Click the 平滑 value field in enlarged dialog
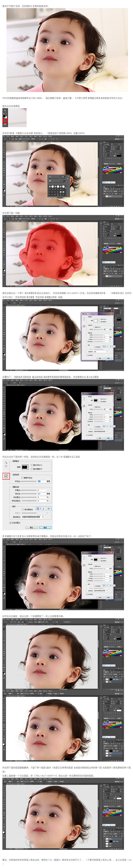The width and height of the screenshot is (133, 868). 42,490
